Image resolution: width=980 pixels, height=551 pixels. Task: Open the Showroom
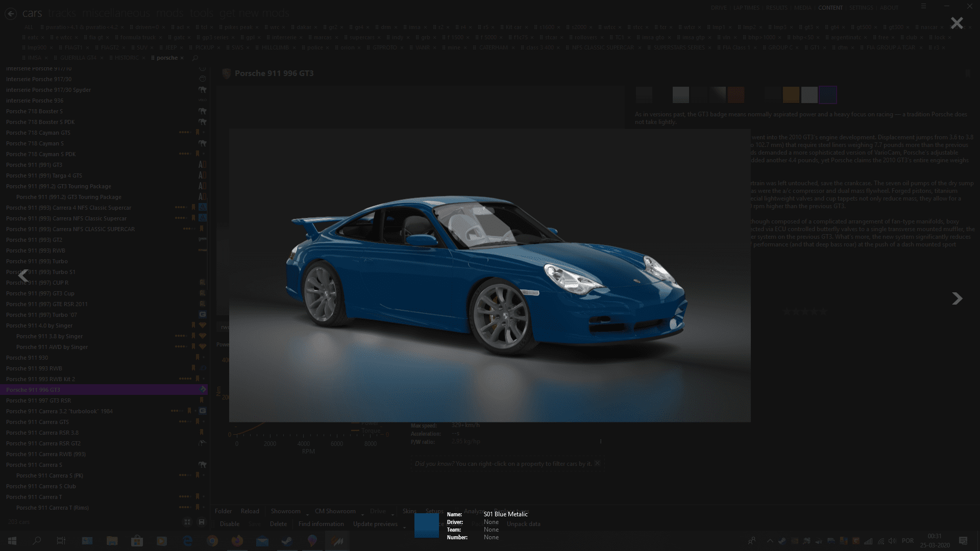point(286,511)
